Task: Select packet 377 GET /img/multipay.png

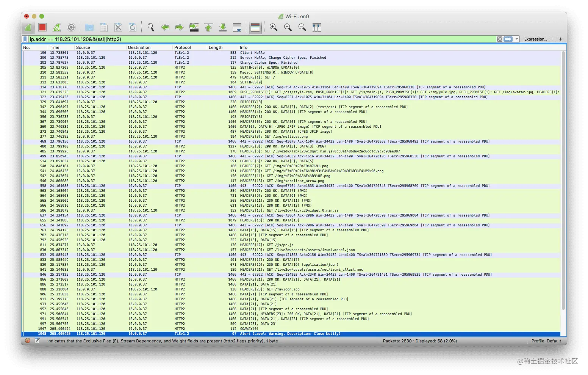Action: (291, 137)
